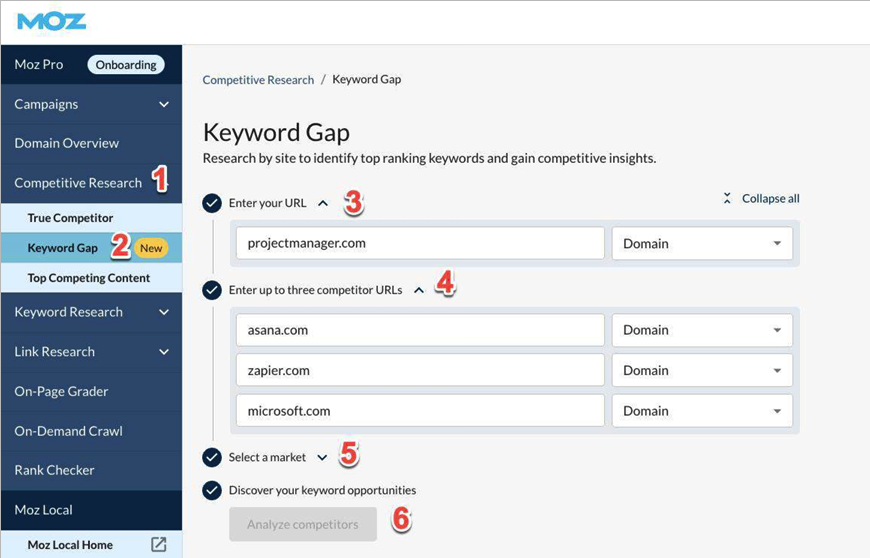
Task: Open True Competitor in the sidebar
Action: [70, 218]
